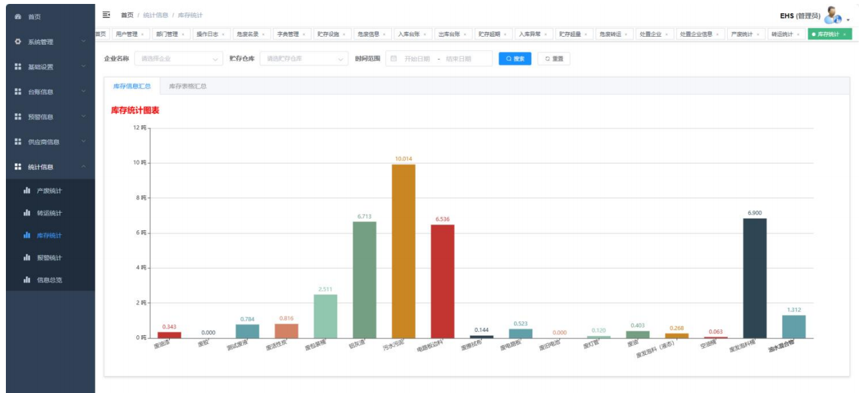868x393 pixels.
Task: Close the active 库存统计 tab
Action: pos(844,34)
